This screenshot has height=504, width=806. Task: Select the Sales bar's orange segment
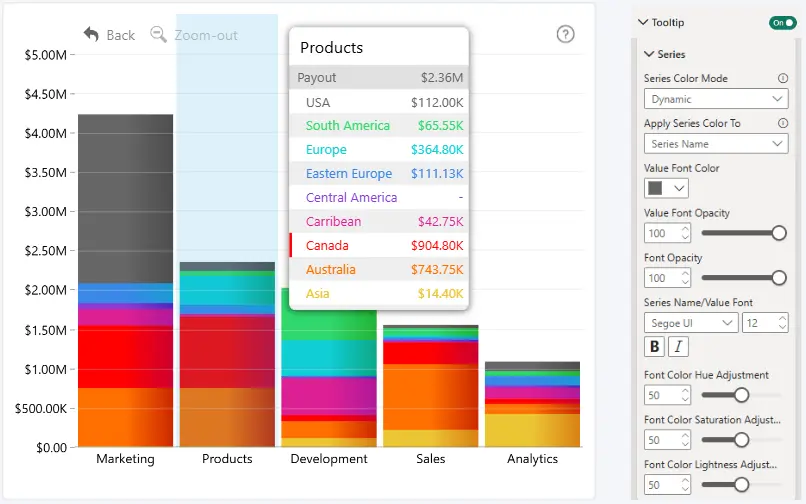431,397
